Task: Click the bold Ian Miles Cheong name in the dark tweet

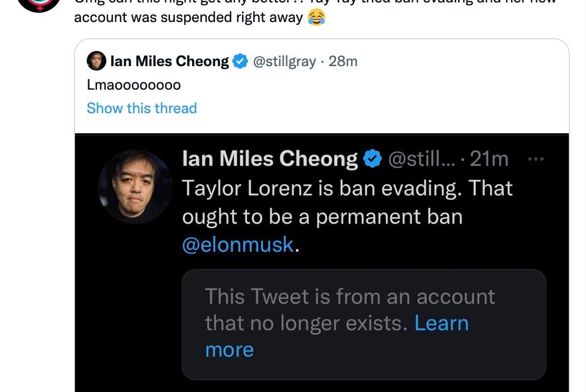Action: [270, 158]
